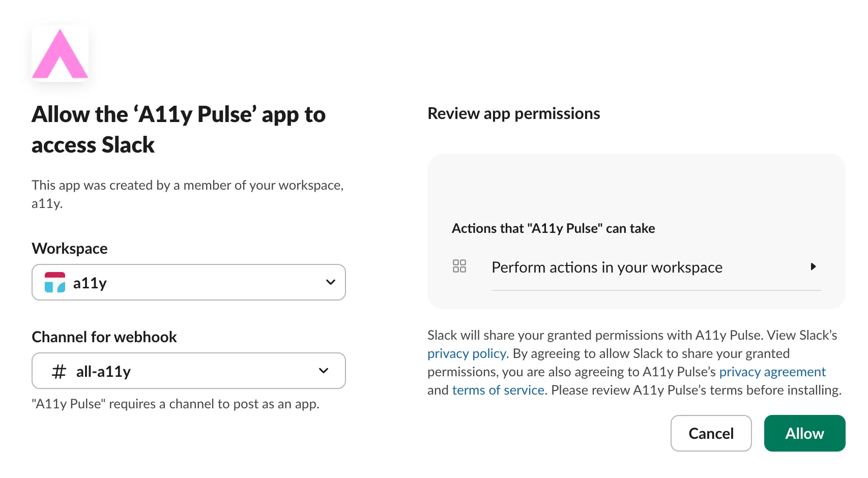Click the a11y workspace icon in the dropdown

tap(56, 283)
